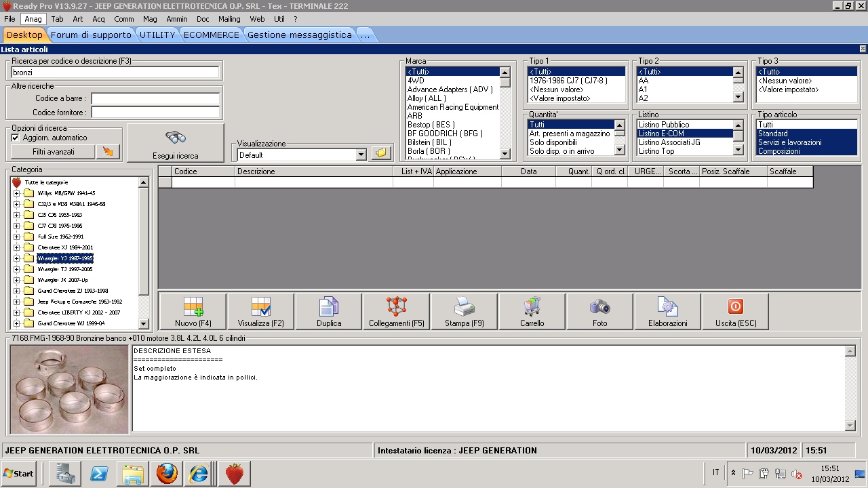Select 'Solo disponibili' in the Quantita' list
Image resolution: width=868 pixels, height=488 pixels.
pos(571,142)
